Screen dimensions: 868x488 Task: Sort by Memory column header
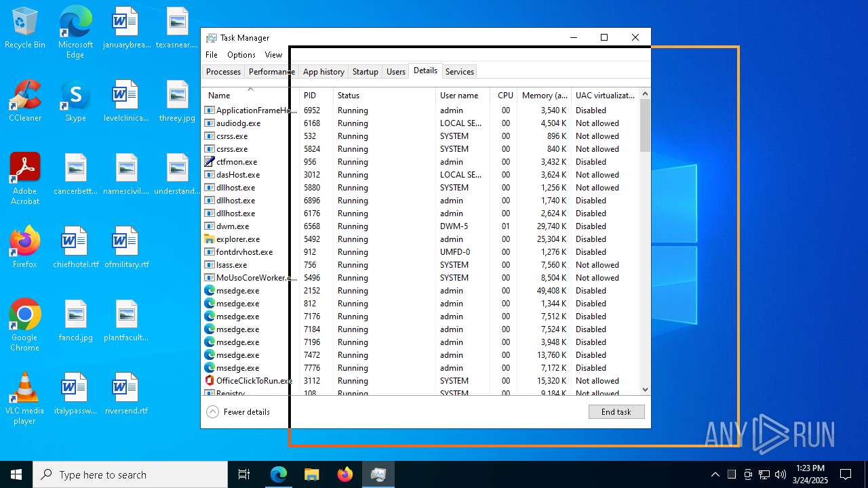[x=545, y=96]
